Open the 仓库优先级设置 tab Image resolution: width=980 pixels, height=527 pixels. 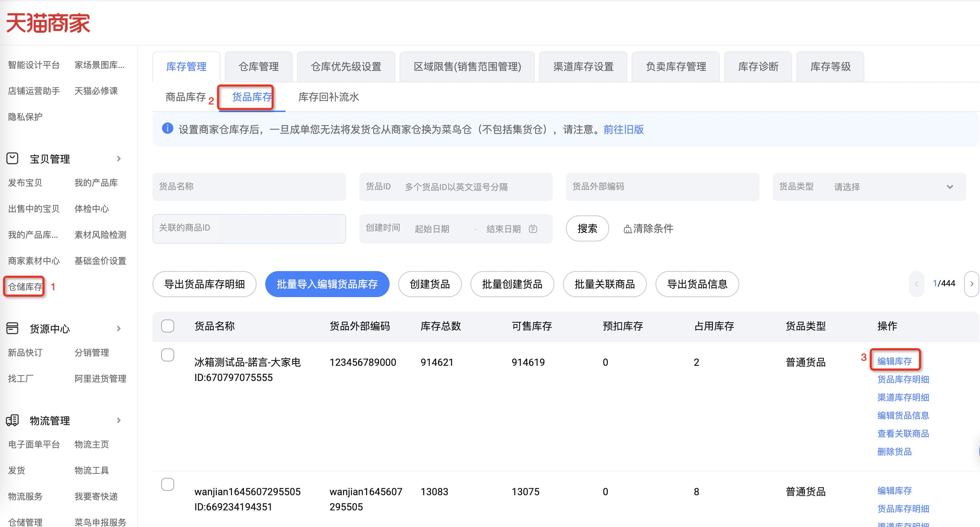tap(346, 67)
